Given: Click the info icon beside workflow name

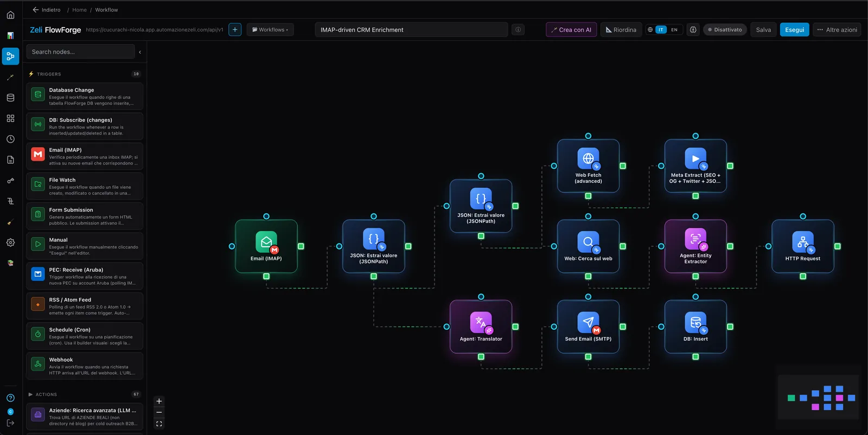Looking at the screenshot, I should (x=518, y=30).
